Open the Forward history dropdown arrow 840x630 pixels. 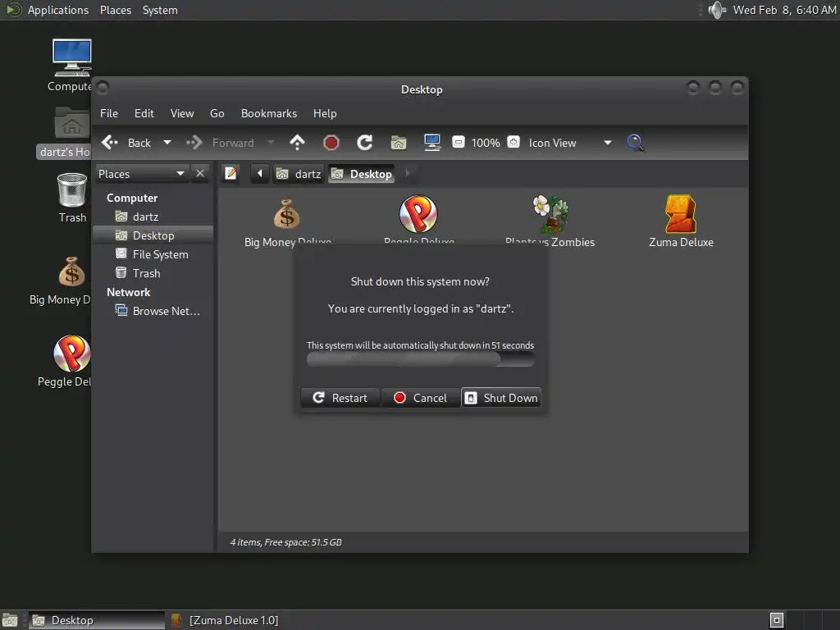(271, 143)
